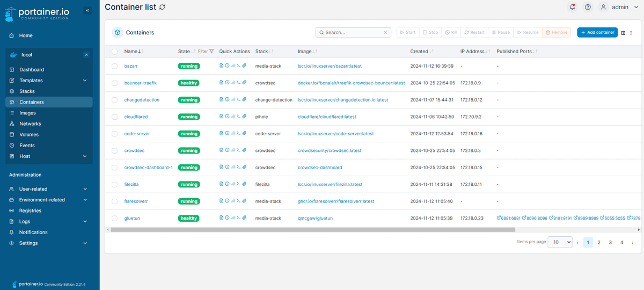Check the bouncer-traefik row checkbox
This screenshot has width=644, height=290.
click(114, 83)
